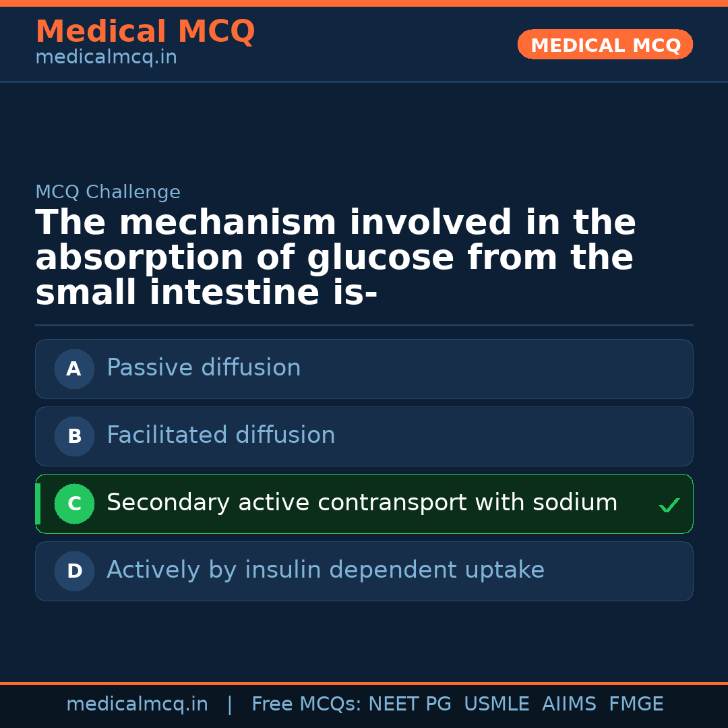The height and width of the screenshot is (728, 728).
Task: Select the Passive diffusion answer
Action: click(204, 368)
